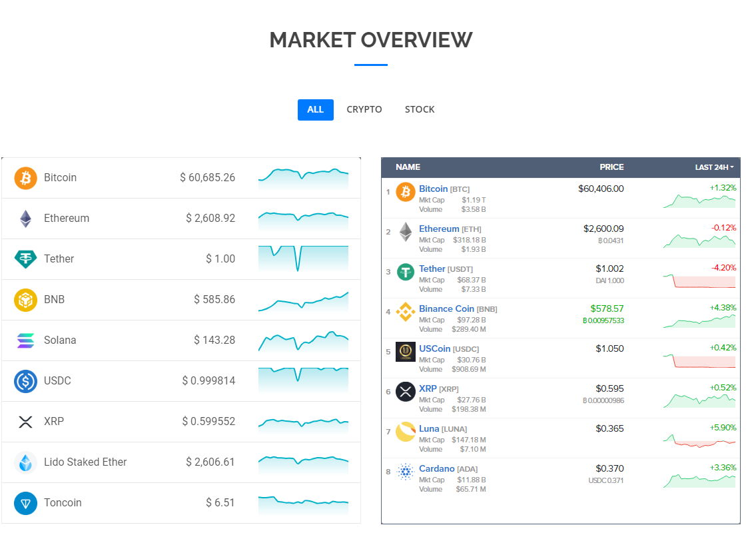The image size is (756, 537).
Task: Click the XRP icon in the ranked table
Action: (x=406, y=392)
